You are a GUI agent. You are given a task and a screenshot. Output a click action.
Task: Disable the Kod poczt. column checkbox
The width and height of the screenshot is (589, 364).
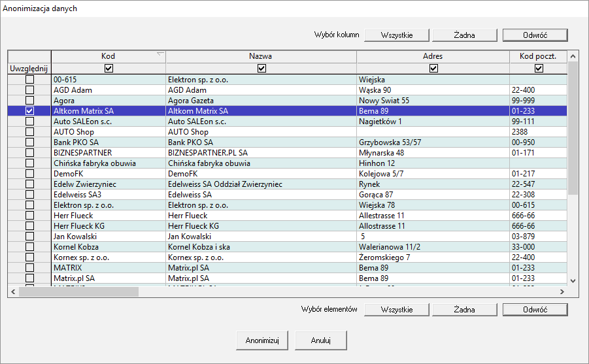pos(539,68)
